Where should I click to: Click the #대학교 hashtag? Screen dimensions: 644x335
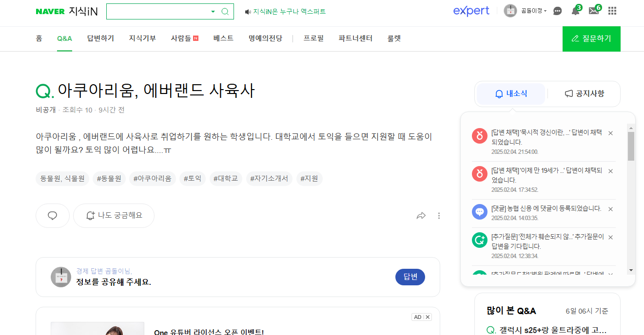point(226,179)
